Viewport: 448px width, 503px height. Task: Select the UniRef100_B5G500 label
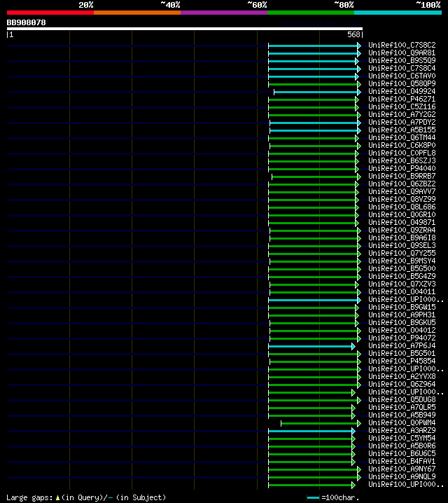click(x=402, y=268)
